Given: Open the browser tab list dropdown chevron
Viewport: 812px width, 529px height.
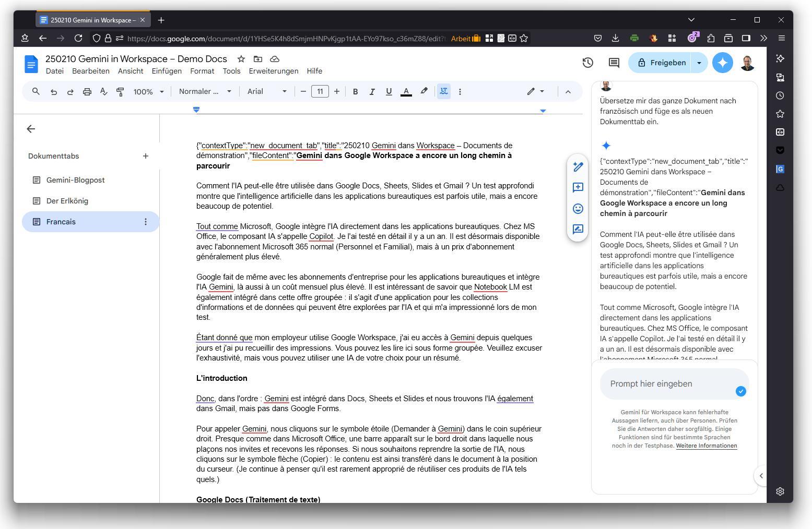Looking at the screenshot, I should pos(691,20).
